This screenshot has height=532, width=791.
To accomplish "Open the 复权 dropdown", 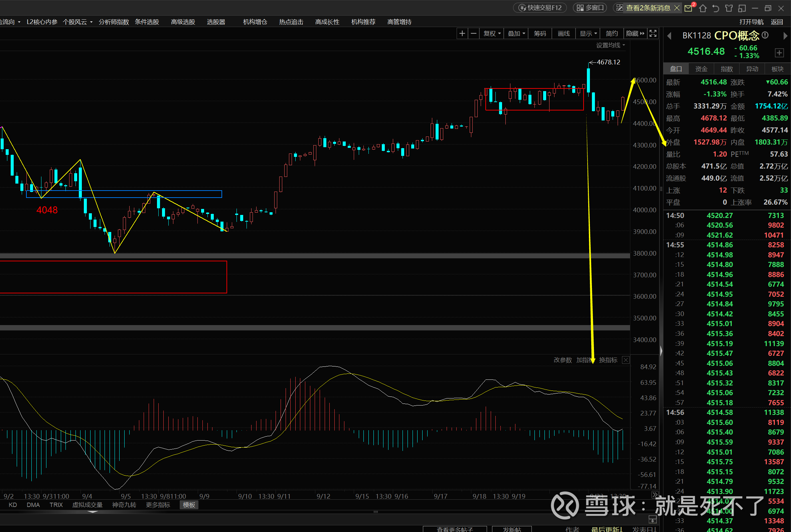I will 492,34.
